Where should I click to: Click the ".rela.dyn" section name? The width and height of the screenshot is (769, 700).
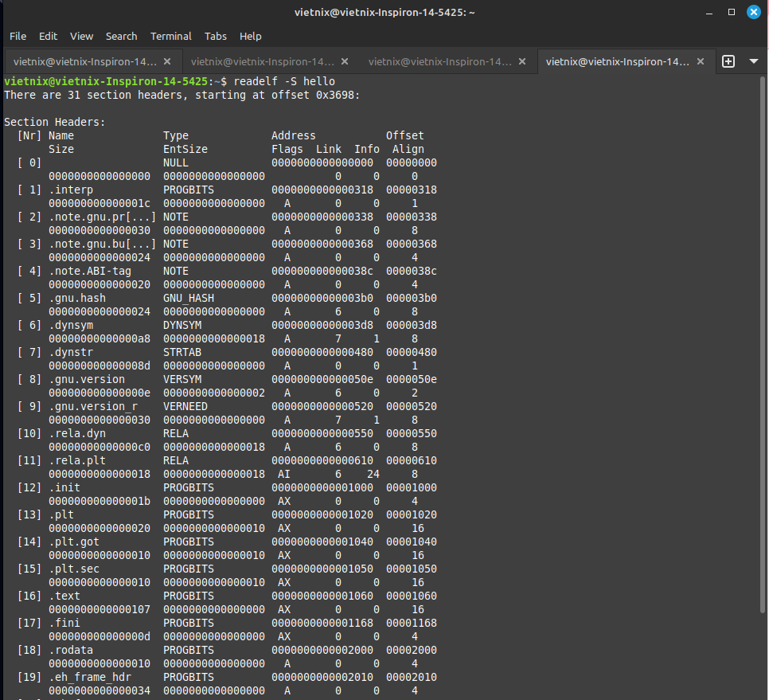pos(77,434)
